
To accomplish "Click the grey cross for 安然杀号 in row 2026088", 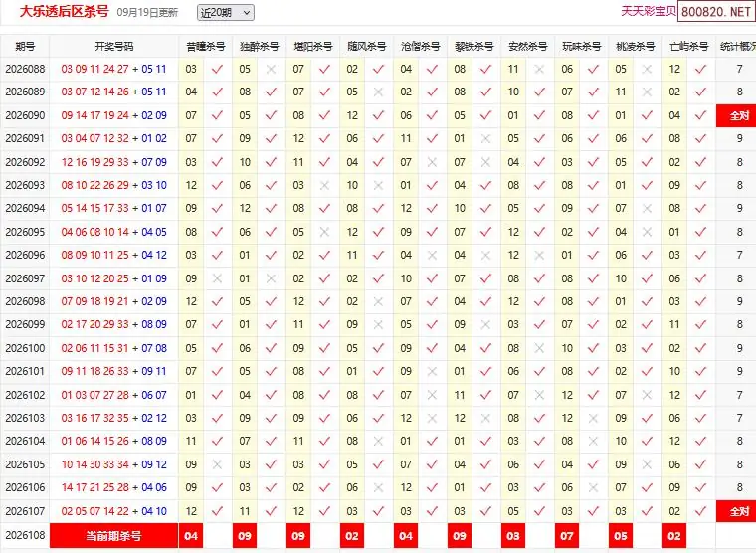I will [x=539, y=69].
